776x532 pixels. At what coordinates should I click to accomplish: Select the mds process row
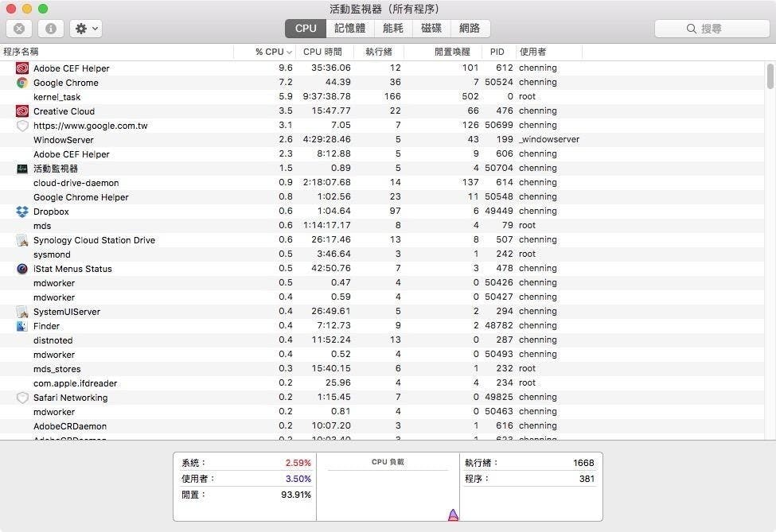(382, 226)
